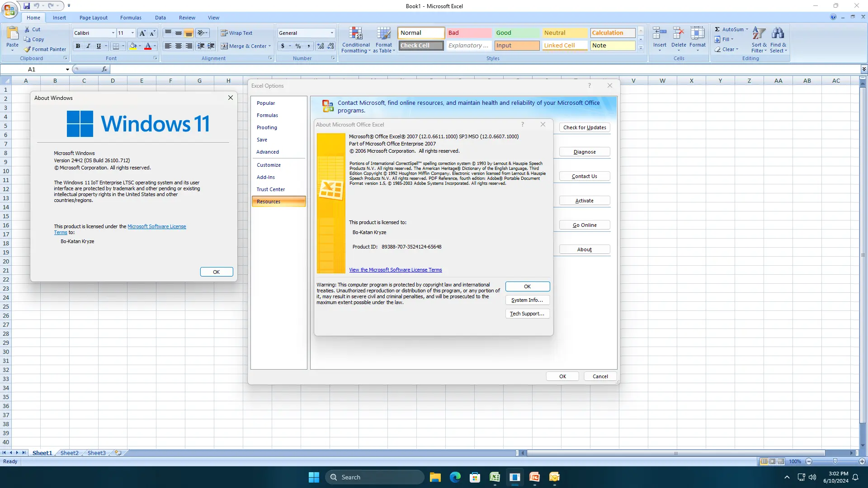Click the Paste clipboard icon
This screenshot has height=488, width=868.
tap(13, 33)
